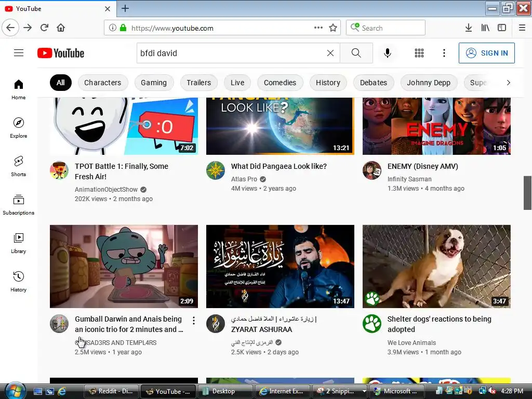Screen dimensions: 532x399
Task: Switch to the Reddit taskbar window
Action: [111, 391]
